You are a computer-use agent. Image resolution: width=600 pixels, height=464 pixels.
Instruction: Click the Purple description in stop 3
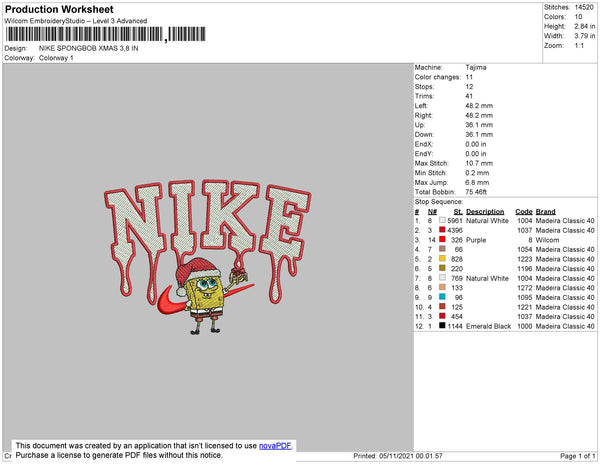click(476, 240)
